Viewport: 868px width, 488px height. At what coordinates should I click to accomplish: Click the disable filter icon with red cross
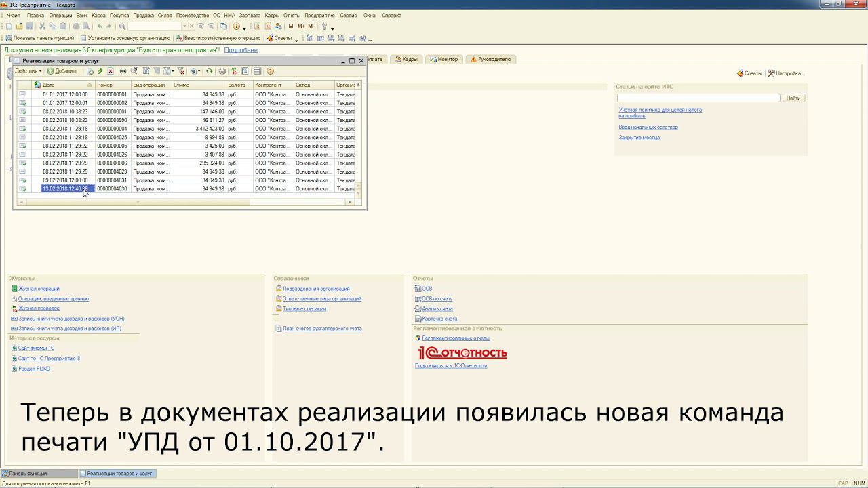(180, 71)
